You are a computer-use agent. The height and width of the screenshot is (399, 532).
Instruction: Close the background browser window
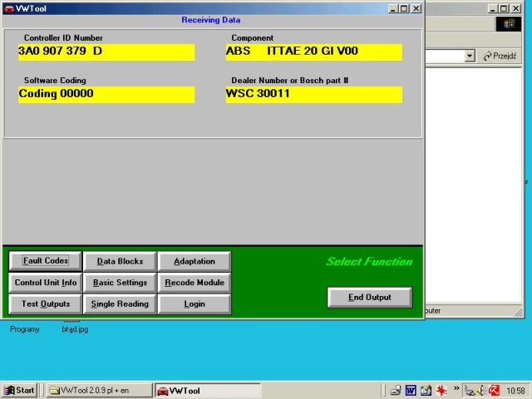515,8
